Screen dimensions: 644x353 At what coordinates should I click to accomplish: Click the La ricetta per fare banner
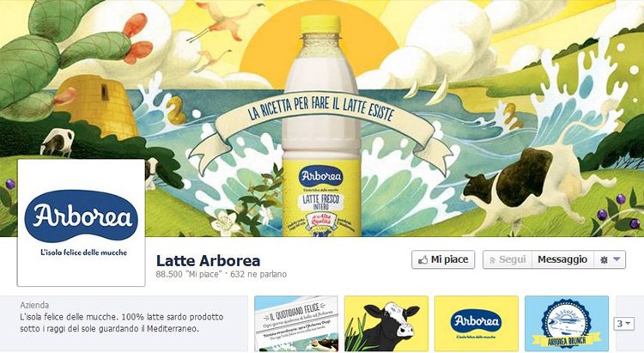[321, 110]
